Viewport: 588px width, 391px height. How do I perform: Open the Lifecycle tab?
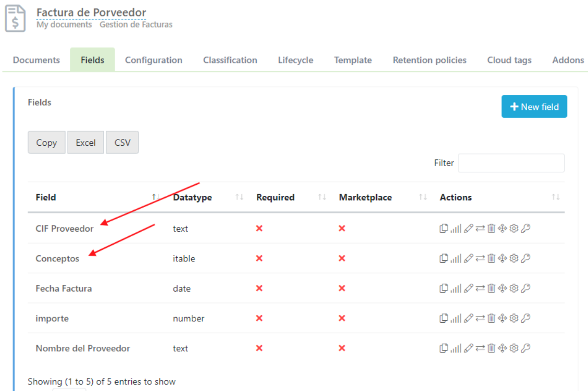pyautogui.click(x=295, y=60)
